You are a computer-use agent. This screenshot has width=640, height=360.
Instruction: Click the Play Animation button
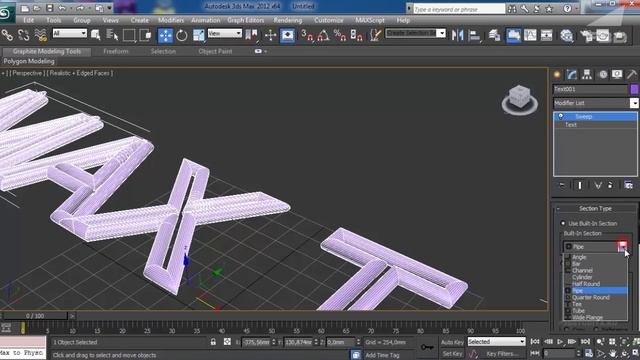(x=560, y=341)
